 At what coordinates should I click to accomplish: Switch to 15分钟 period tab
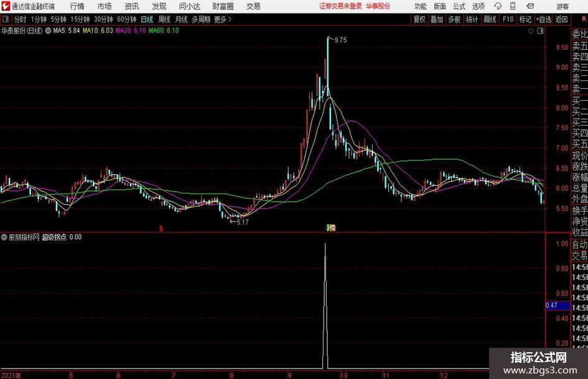pyautogui.click(x=80, y=19)
